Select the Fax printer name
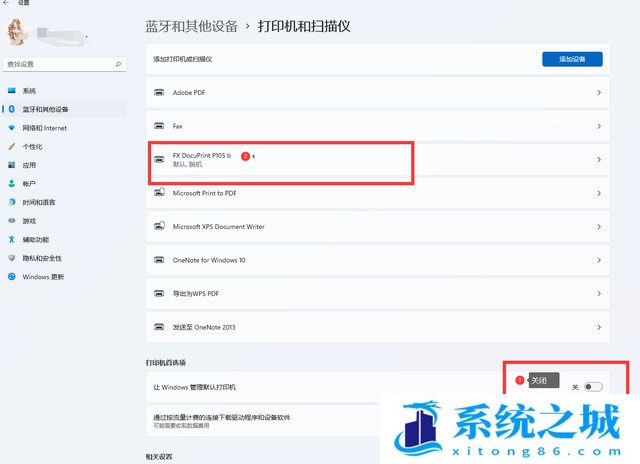 (x=178, y=126)
